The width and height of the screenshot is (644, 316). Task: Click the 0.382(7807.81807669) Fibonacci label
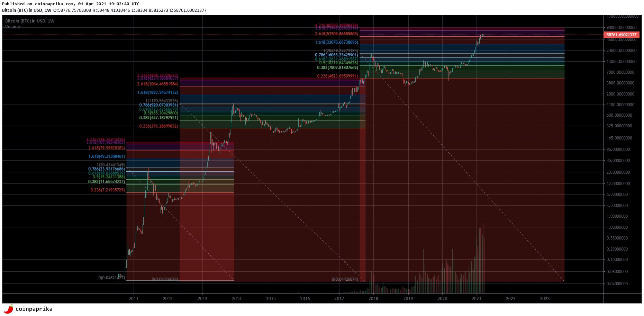click(337, 68)
